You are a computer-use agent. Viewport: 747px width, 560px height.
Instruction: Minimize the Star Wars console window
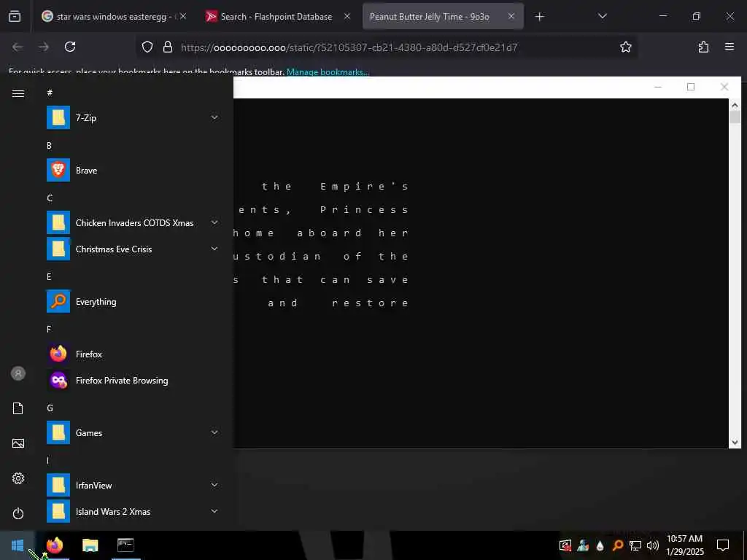(658, 87)
